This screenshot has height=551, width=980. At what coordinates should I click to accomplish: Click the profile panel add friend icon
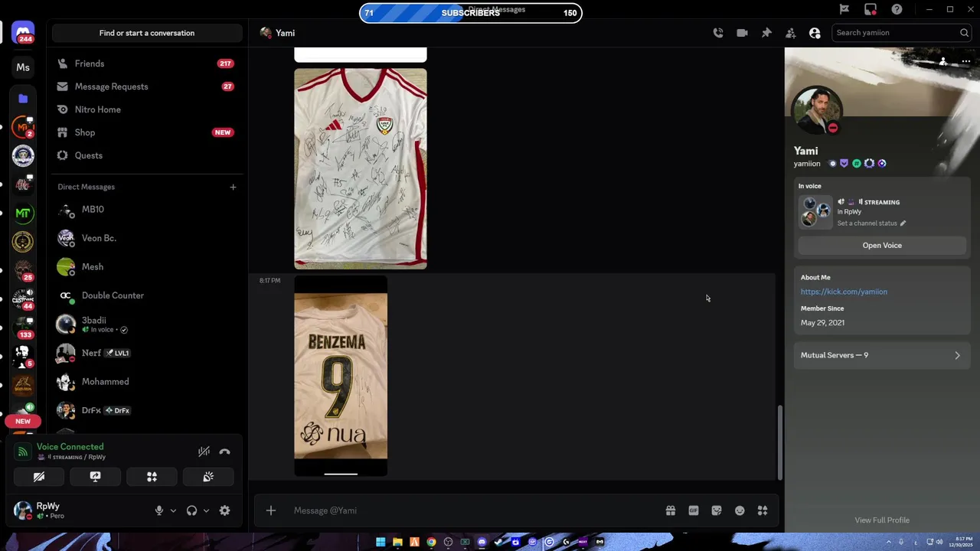pyautogui.click(x=943, y=62)
